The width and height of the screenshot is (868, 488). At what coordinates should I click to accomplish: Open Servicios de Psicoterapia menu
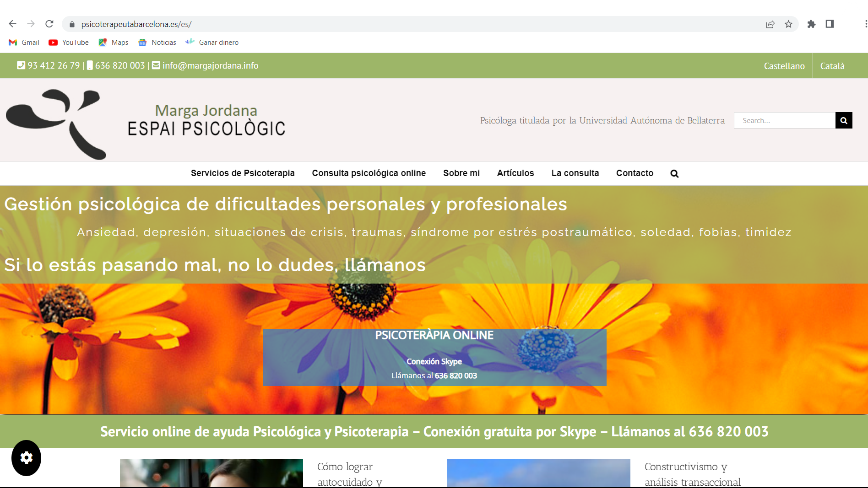pos(243,173)
